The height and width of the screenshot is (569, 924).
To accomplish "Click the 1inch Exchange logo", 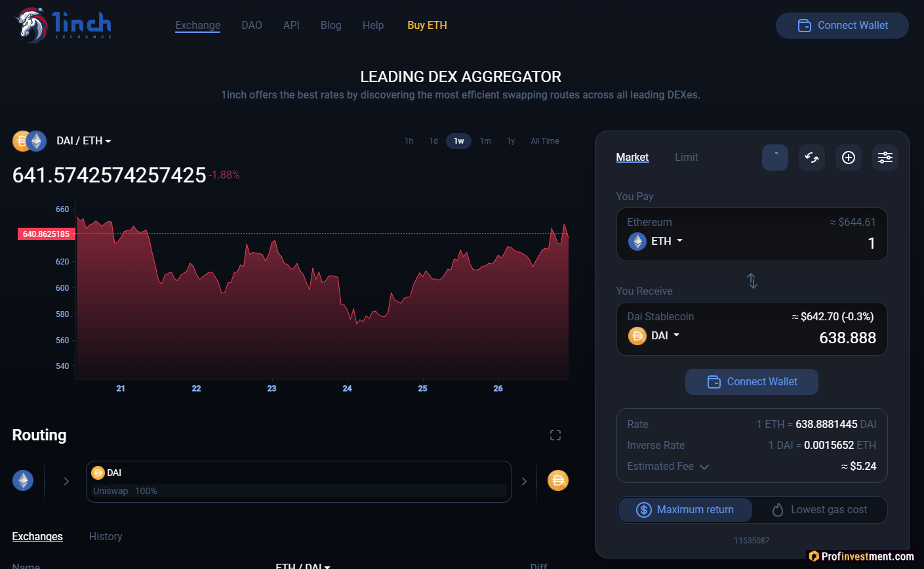I will pyautogui.click(x=62, y=25).
